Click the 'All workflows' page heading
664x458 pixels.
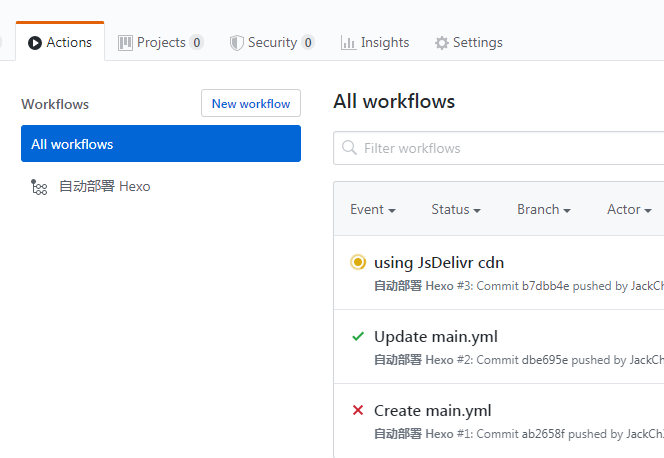click(394, 102)
